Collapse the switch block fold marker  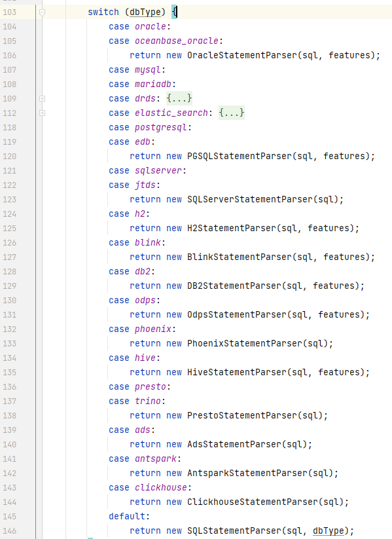(x=42, y=12)
